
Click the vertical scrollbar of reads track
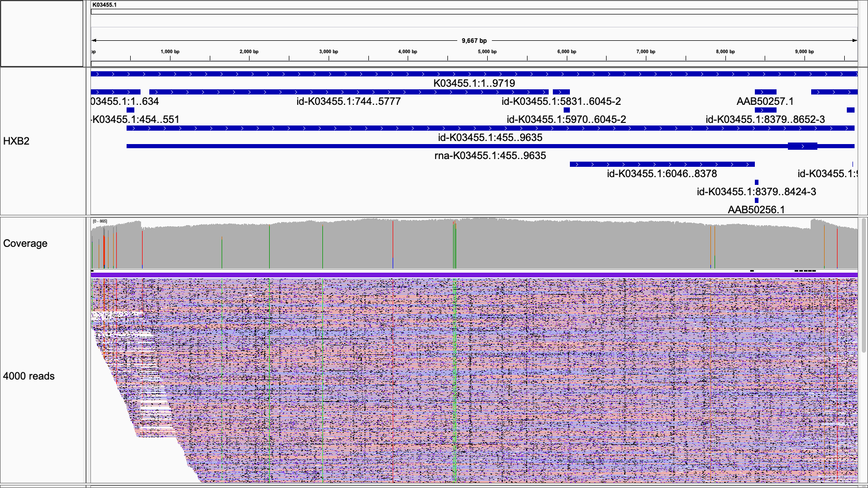pos(863,286)
